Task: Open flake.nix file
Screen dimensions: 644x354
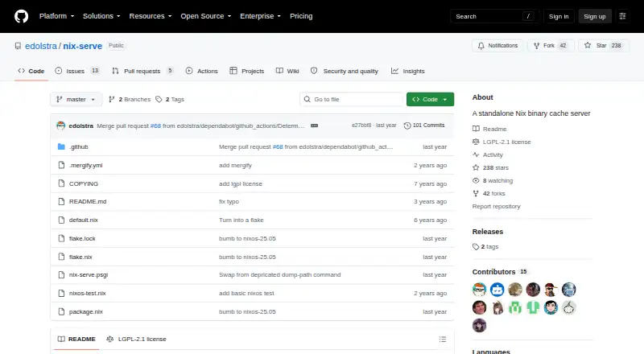Action: click(x=80, y=257)
